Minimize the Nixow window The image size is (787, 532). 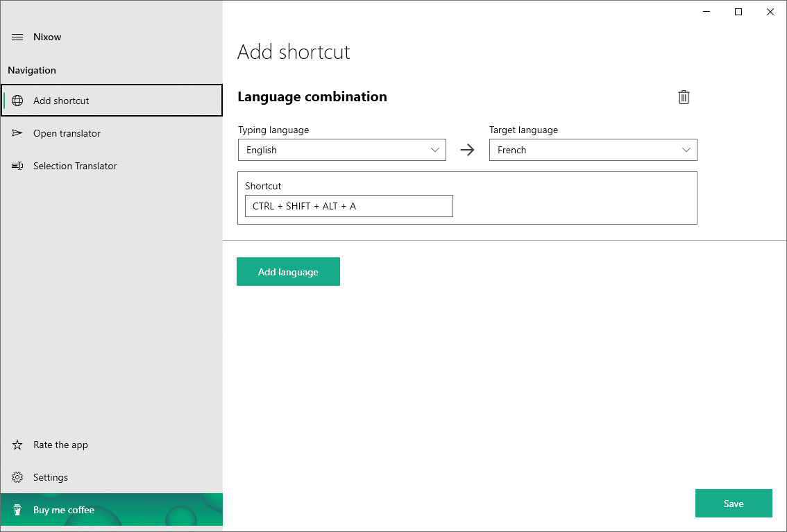coord(706,12)
